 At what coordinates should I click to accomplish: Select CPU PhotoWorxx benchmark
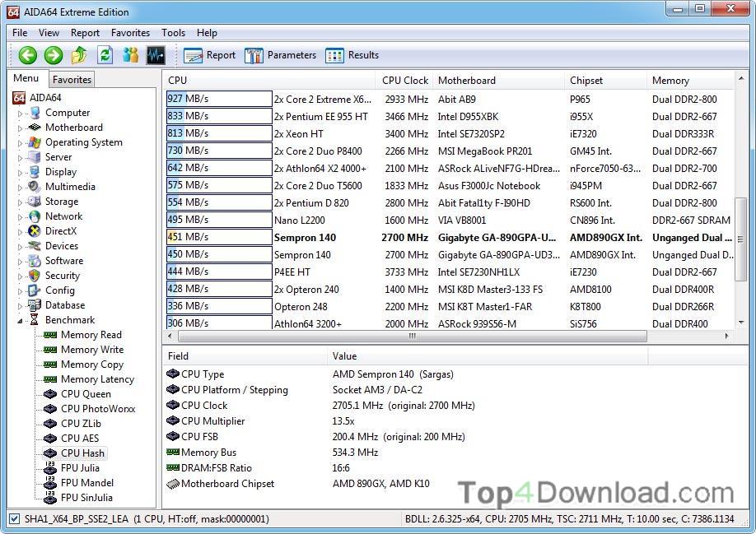click(x=98, y=409)
